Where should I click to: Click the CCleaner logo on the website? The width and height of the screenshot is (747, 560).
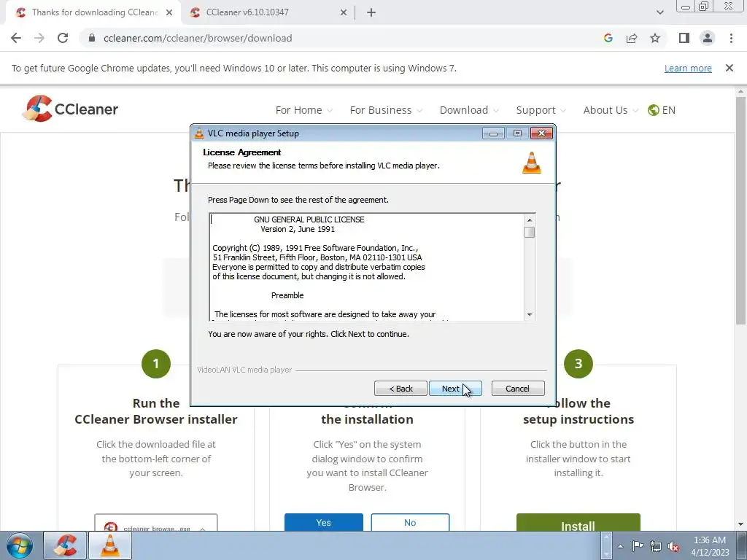point(70,109)
